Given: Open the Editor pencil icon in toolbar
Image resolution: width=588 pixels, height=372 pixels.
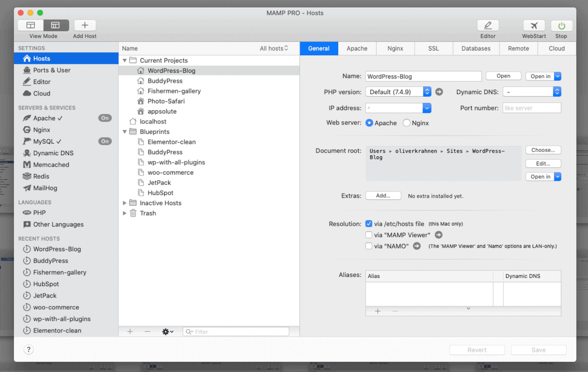Looking at the screenshot, I should [488, 26].
